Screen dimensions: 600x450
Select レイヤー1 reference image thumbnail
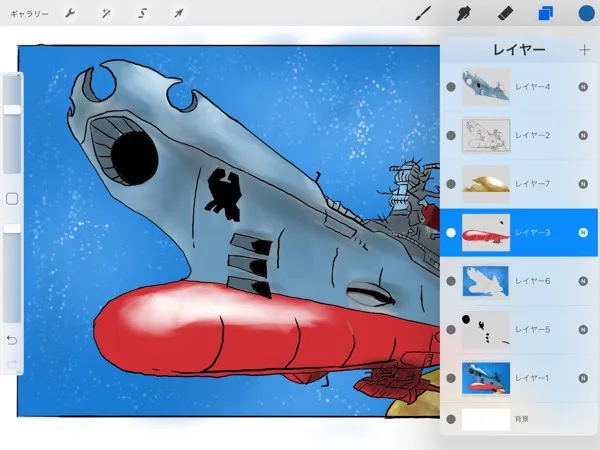click(486, 378)
